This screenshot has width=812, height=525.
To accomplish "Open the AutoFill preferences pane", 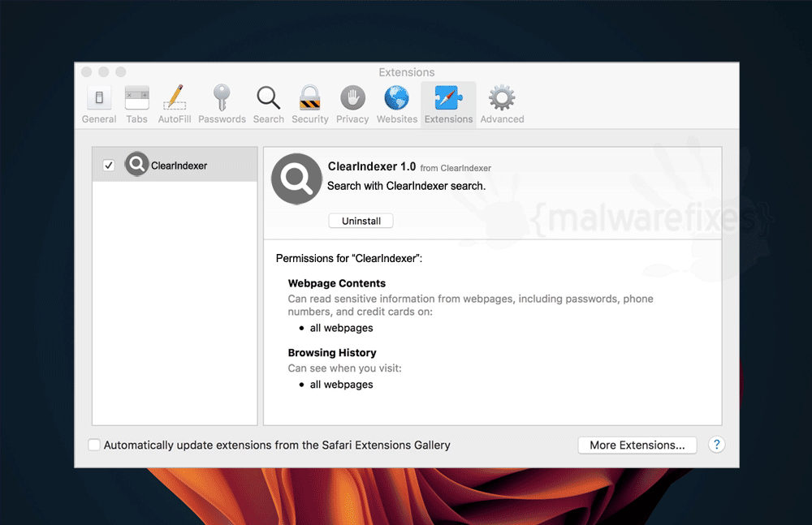I will [175, 105].
